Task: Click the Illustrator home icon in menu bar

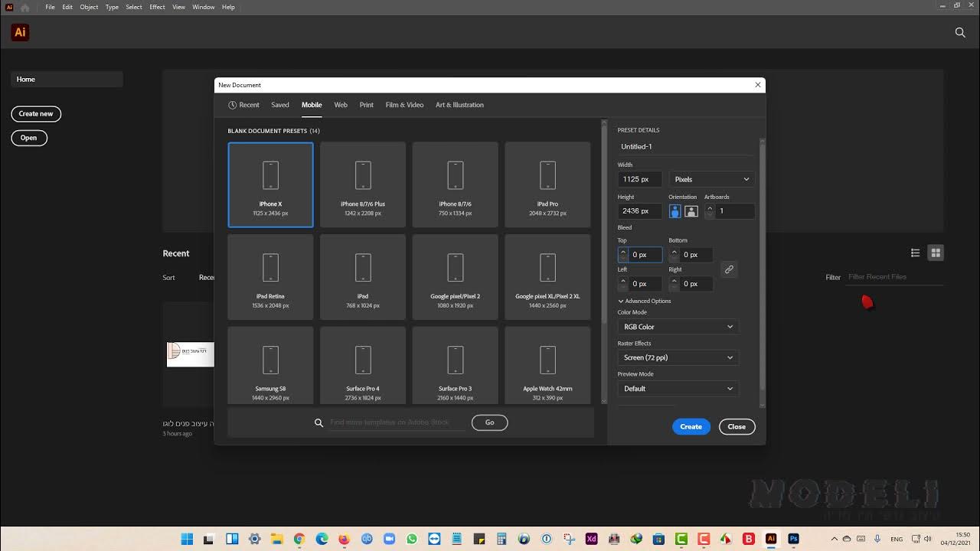Action: (24, 7)
